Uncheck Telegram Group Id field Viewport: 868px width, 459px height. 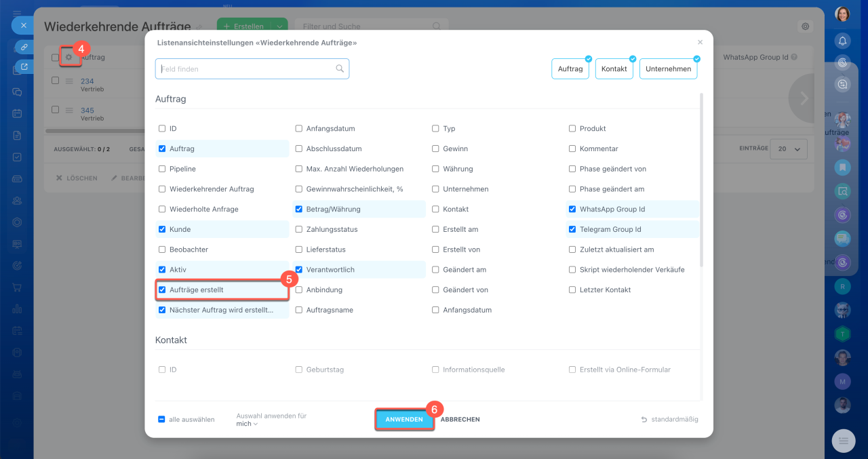pyautogui.click(x=572, y=229)
